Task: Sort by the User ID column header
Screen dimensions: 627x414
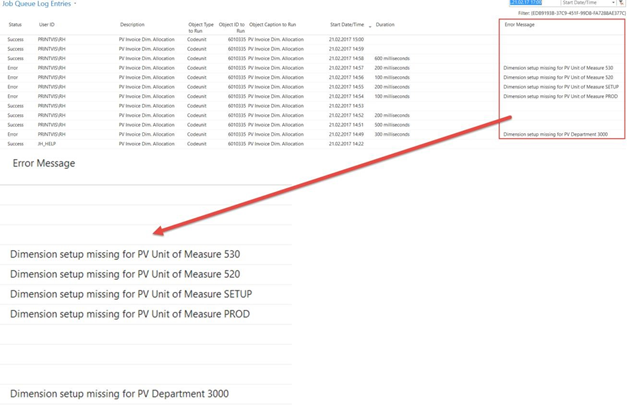Action: tap(47, 25)
